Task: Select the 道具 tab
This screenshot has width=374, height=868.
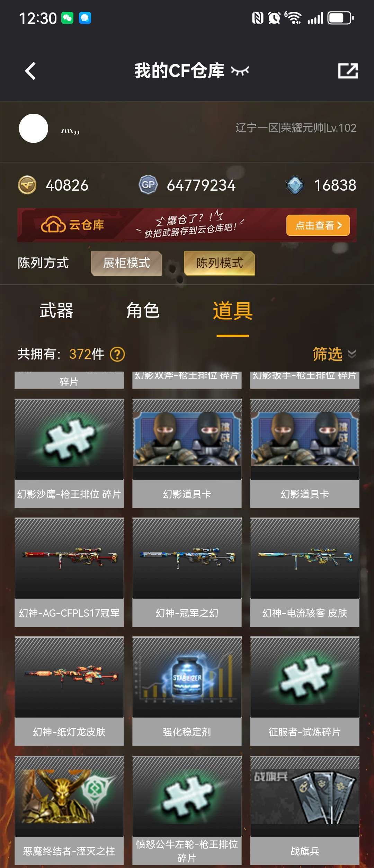Action: 233,311
